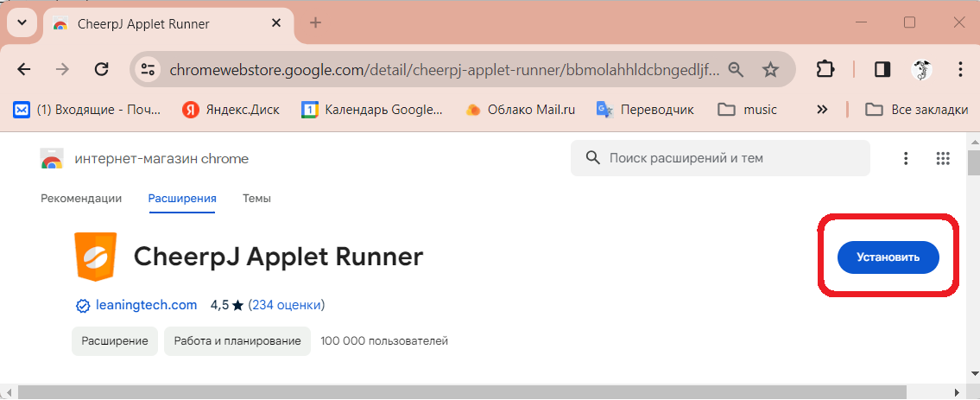Reload the page
This screenshot has width=980, height=400.
[101, 69]
